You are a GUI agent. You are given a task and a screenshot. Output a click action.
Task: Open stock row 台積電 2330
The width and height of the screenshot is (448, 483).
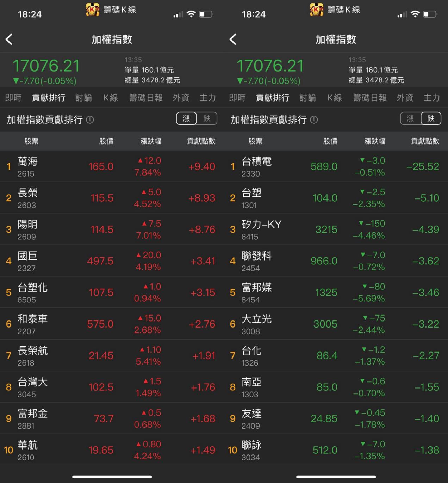tap(336, 166)
